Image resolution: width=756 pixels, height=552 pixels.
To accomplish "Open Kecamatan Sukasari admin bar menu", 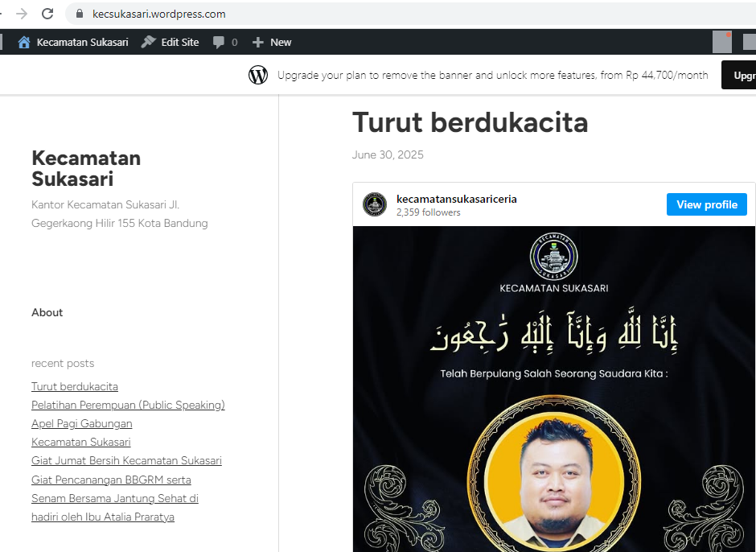I will 73,42.
